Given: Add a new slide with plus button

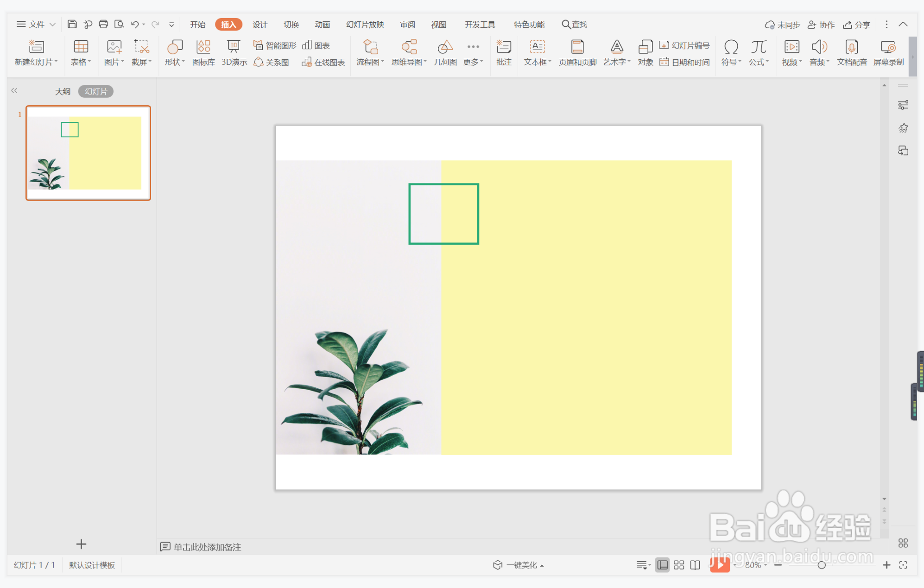Looking at the screenshot, I should tap(81, 544).
